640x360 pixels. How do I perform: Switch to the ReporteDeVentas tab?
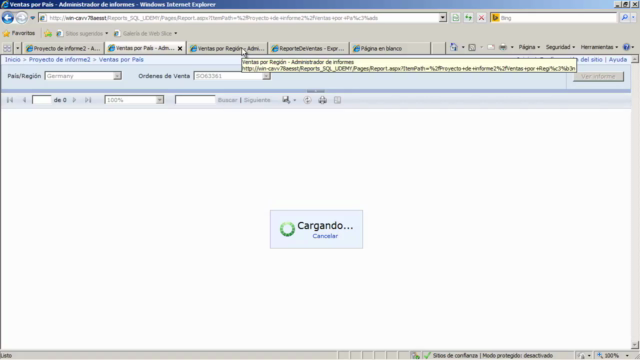click(x=309, y=48)
